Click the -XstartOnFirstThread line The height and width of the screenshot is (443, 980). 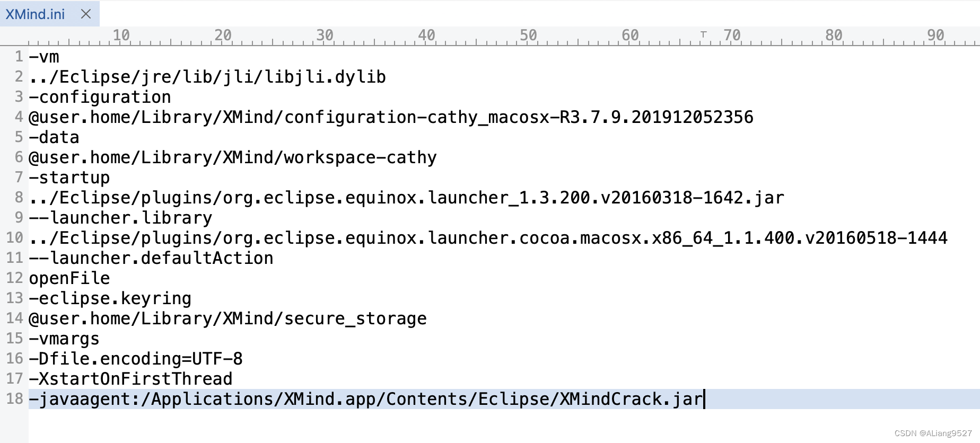130,378
